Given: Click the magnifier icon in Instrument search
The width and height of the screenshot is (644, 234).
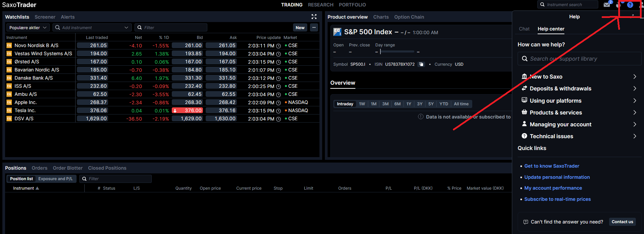Looking at the screenshot, I should point(542,4).
